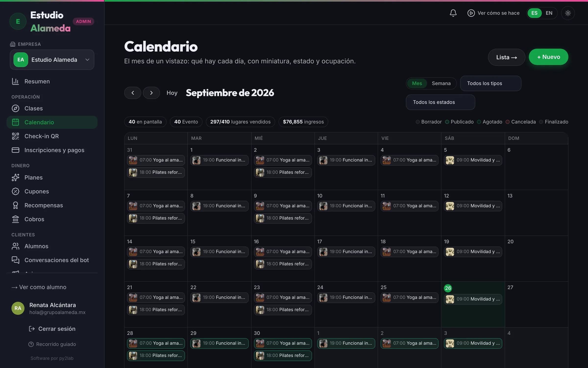The width and height of the screenshot is (588, 368).
Task: Click the Recorrido guiado help icon
Action: (x=31, y=344)
